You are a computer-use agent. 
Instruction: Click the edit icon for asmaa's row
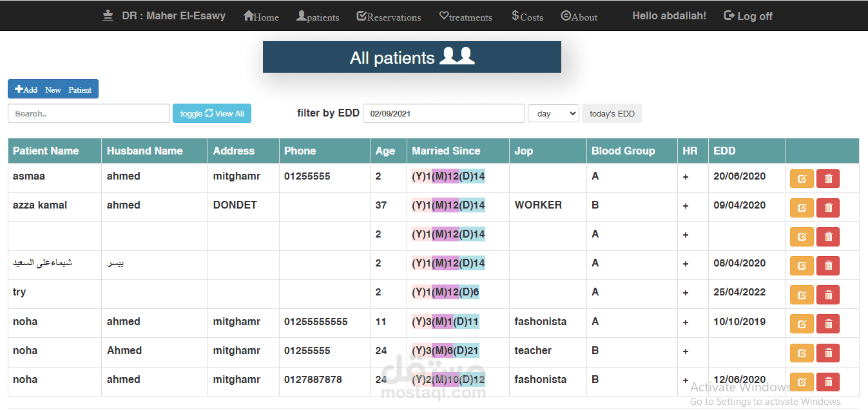tap(802, 179)
